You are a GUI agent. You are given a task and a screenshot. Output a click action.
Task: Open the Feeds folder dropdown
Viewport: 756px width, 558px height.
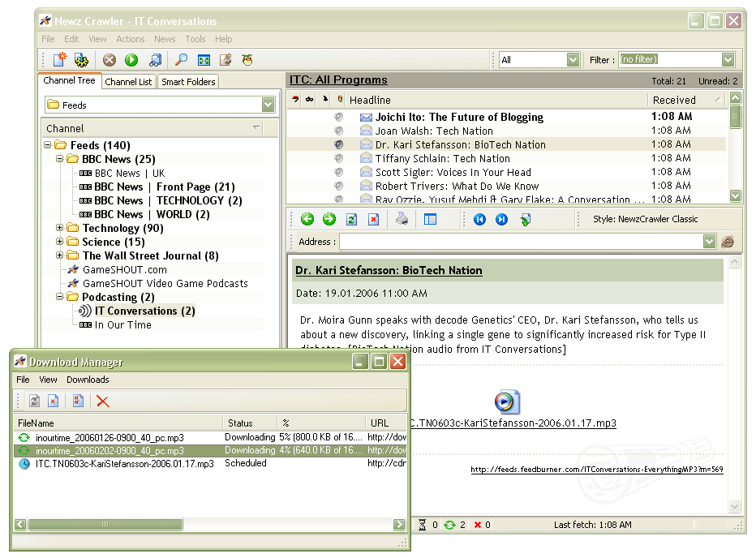tap(268, 105)
